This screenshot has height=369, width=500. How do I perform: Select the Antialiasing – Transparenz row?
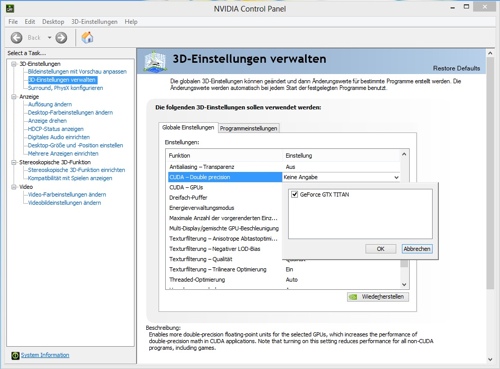click(x=284, y=167)
